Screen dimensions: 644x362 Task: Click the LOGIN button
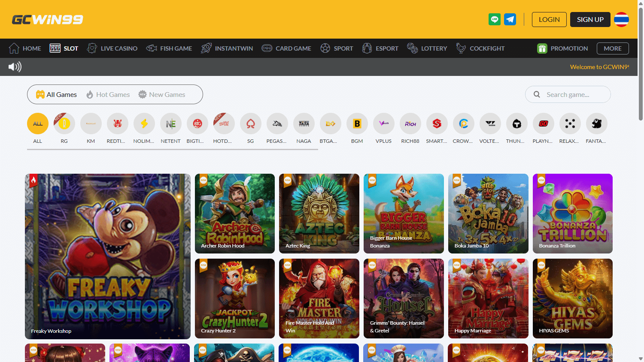click(x=549, y=19)
